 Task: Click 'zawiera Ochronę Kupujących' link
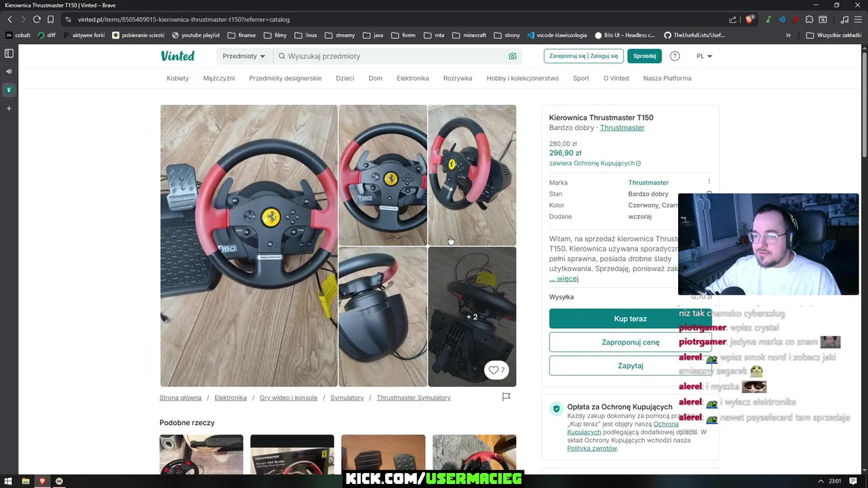[595, 163]
